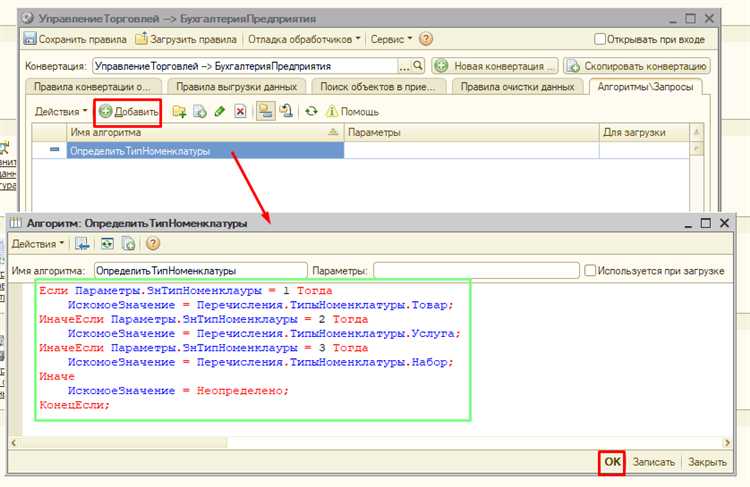Click the conversion window title bar icon

click(x=29, y=19)
